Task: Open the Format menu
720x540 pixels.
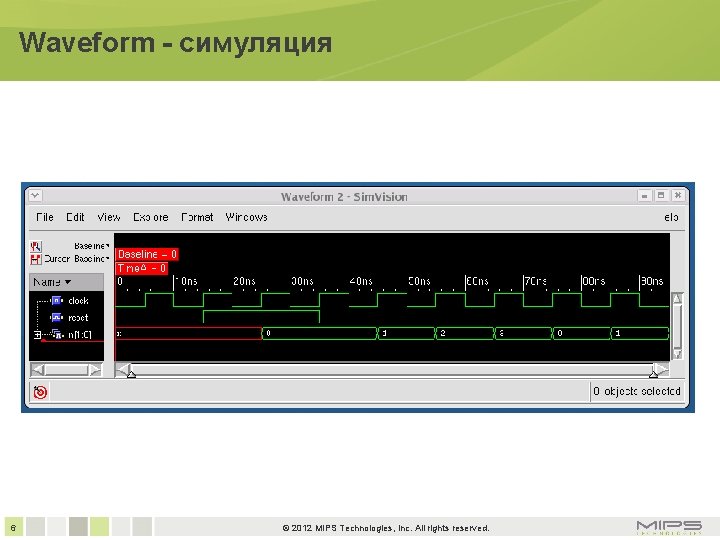Action: [197, 217]
